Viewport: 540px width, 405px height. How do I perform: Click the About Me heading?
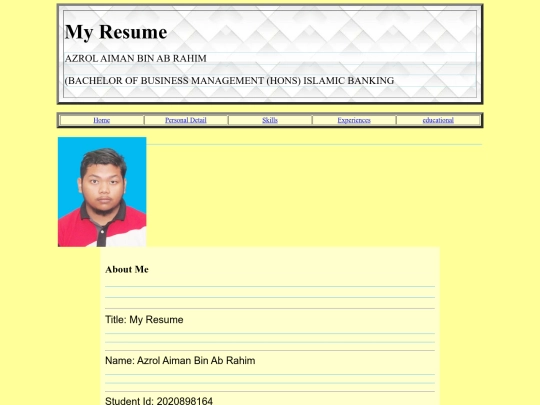(127, 269)
